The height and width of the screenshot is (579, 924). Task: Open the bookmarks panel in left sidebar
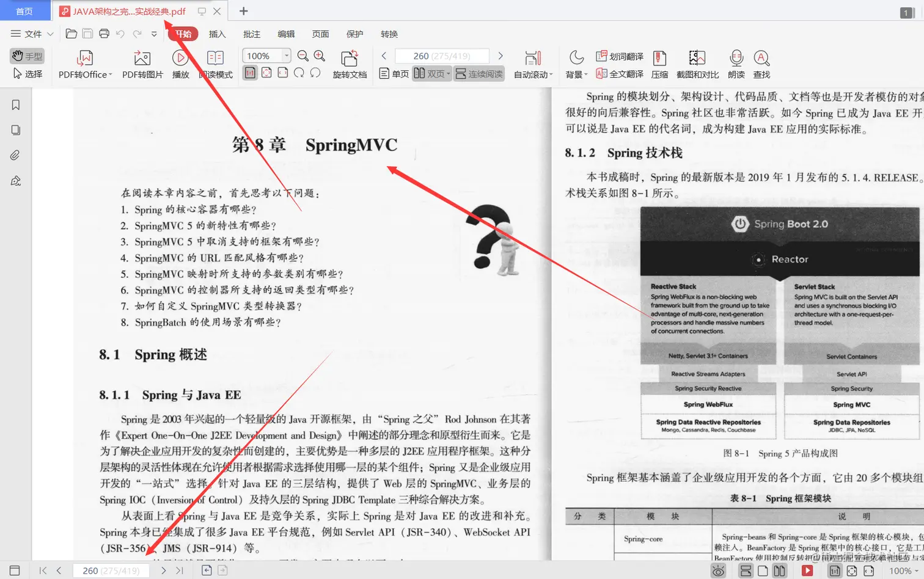pos(15,104)
